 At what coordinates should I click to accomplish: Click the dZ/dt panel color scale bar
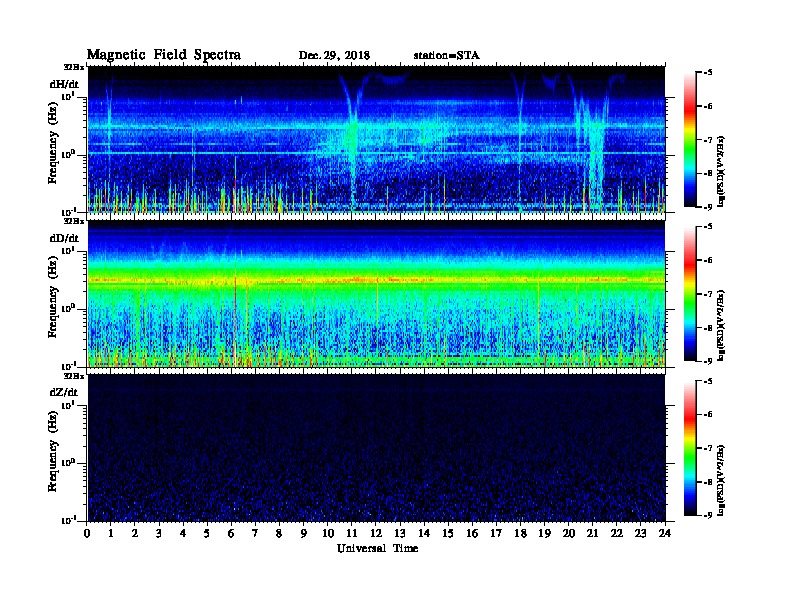point(690,448)
